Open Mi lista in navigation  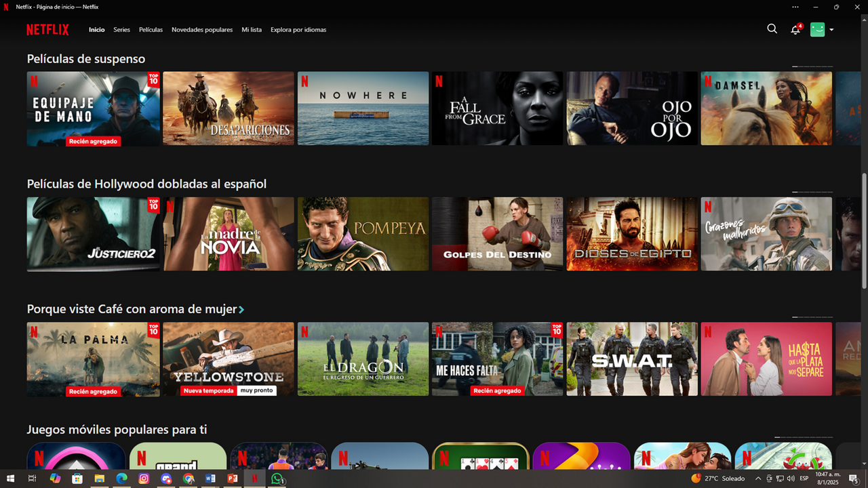(x=252, y=30)
